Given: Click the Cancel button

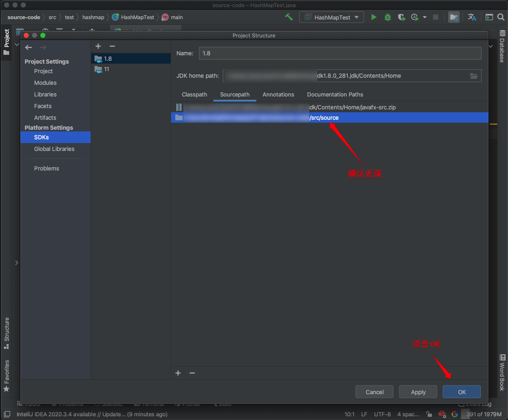Looking at the screenshot, I should pos(374,392).
